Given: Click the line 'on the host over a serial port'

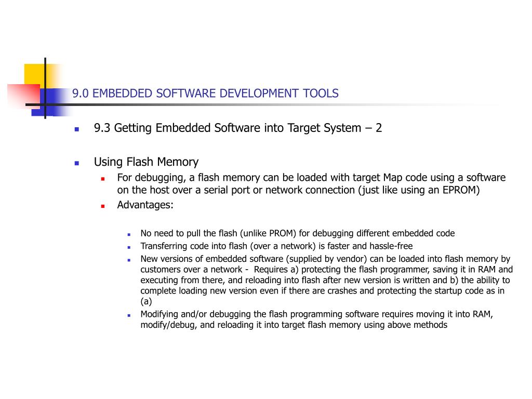Looking at the screenshot, I should tap(298, 190).
